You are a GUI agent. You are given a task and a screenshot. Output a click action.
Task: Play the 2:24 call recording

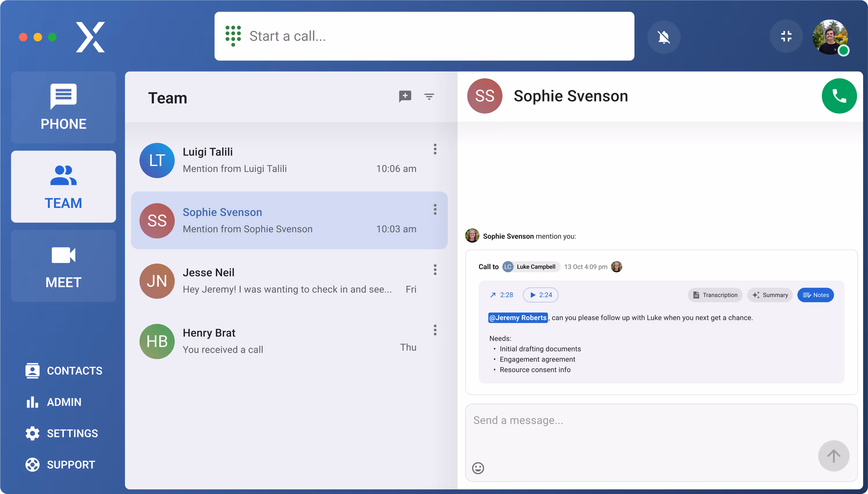click(x=541, y=295)
